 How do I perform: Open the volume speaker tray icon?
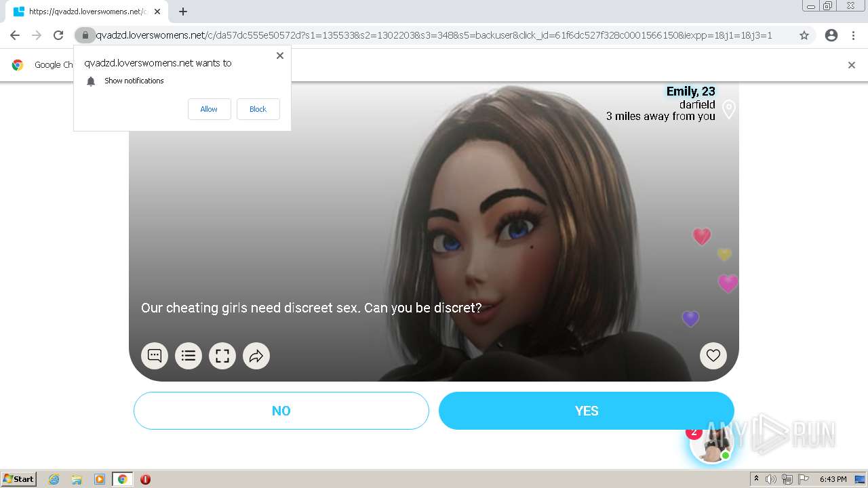772,479
